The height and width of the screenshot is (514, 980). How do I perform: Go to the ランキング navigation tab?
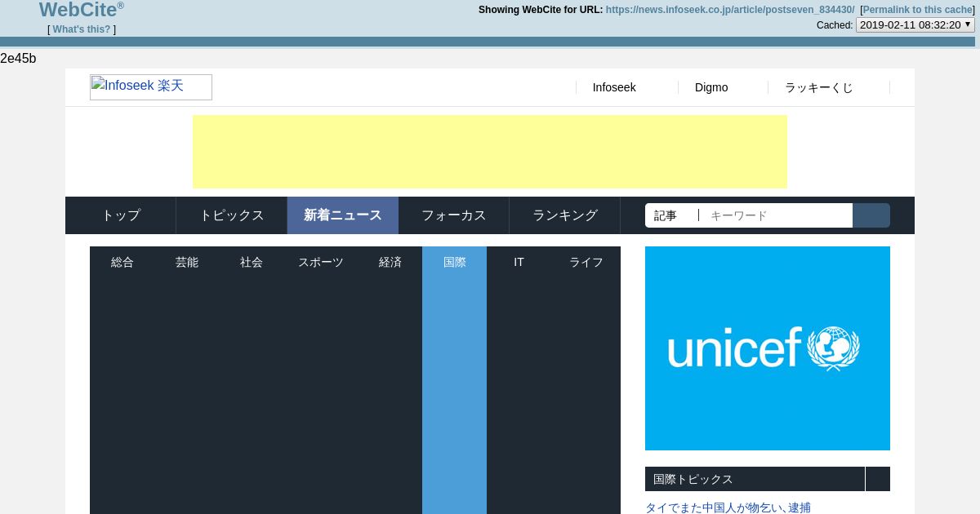(565, 215)
